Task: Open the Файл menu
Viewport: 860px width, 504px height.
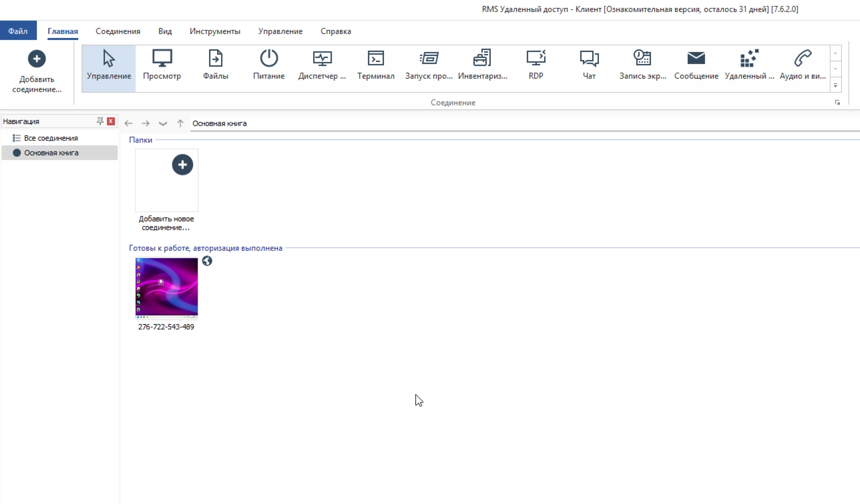Action: 18,31
